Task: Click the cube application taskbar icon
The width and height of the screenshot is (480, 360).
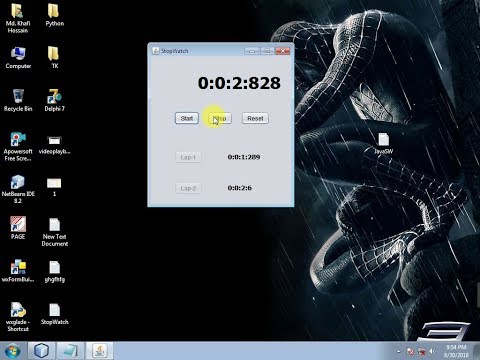Action: (42, 350)
